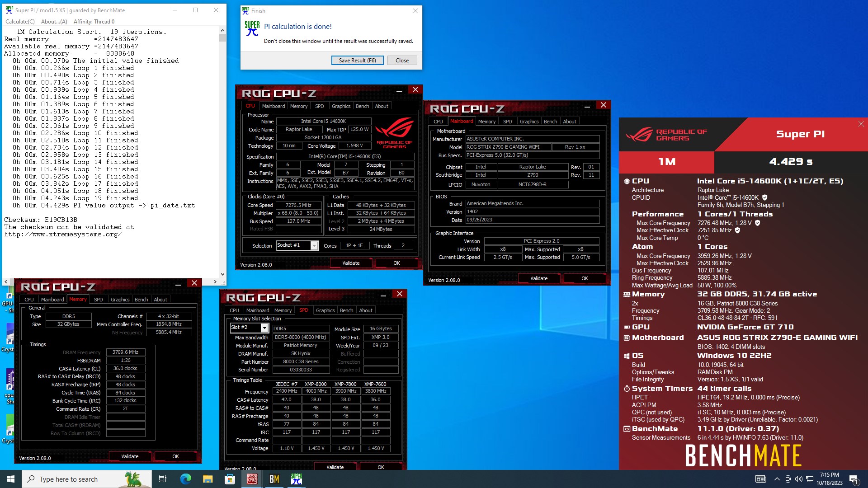Open File Explorer from the taskbar
Screen dimensions: 868x488
[208, 479]
